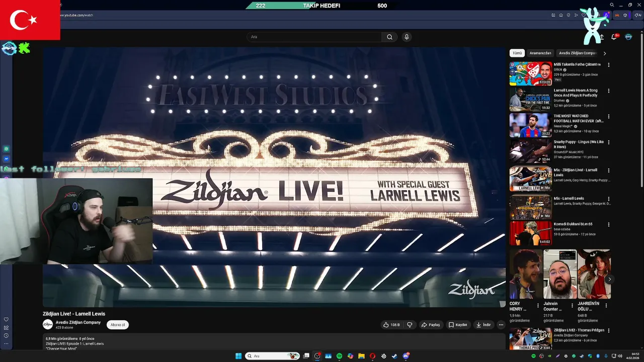Open Komedi Dukkani video title

[x=573, y=224]
